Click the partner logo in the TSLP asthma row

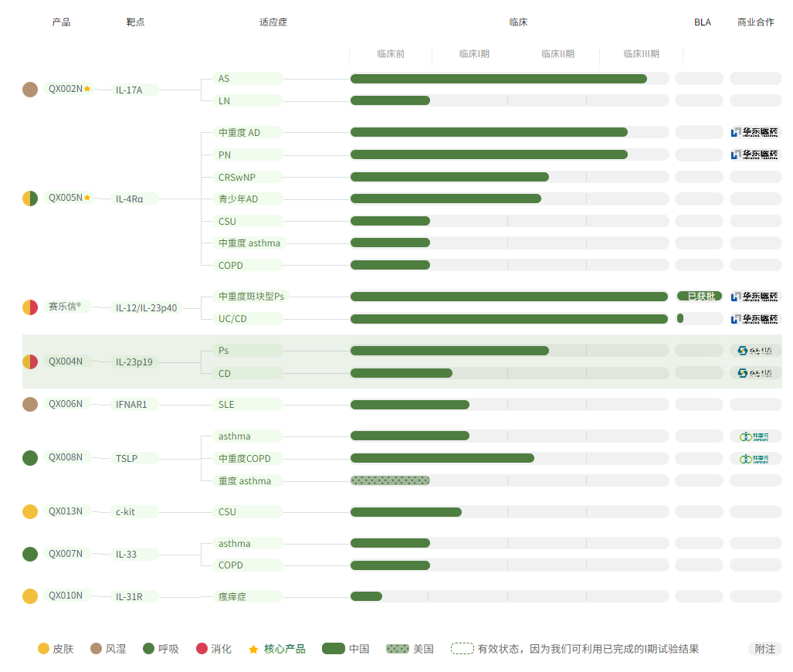point(754,436)
